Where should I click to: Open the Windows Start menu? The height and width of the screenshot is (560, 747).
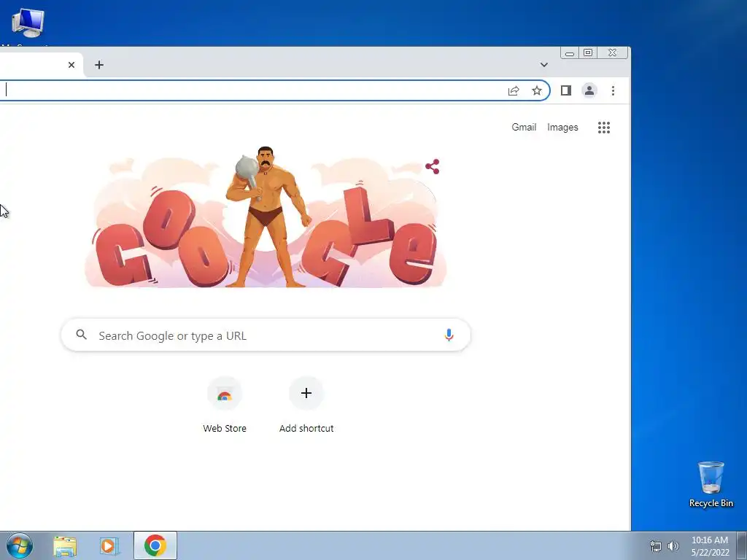[x=20, y=545]
